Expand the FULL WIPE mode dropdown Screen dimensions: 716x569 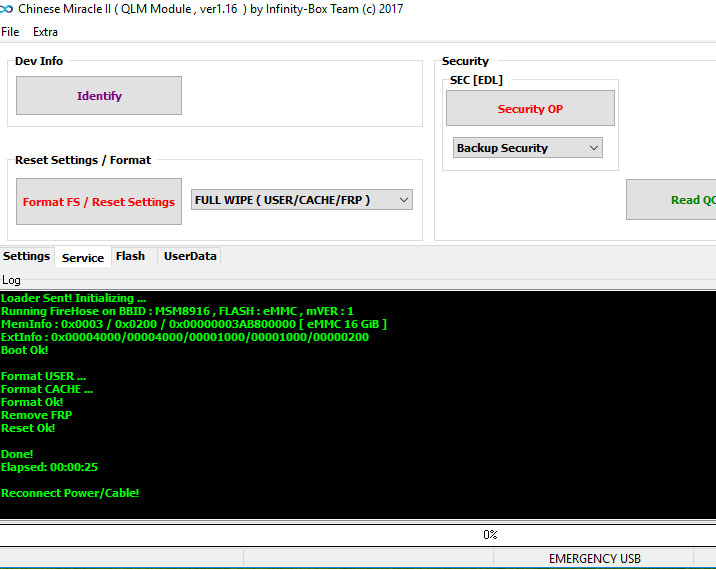[x=301, y=200]
